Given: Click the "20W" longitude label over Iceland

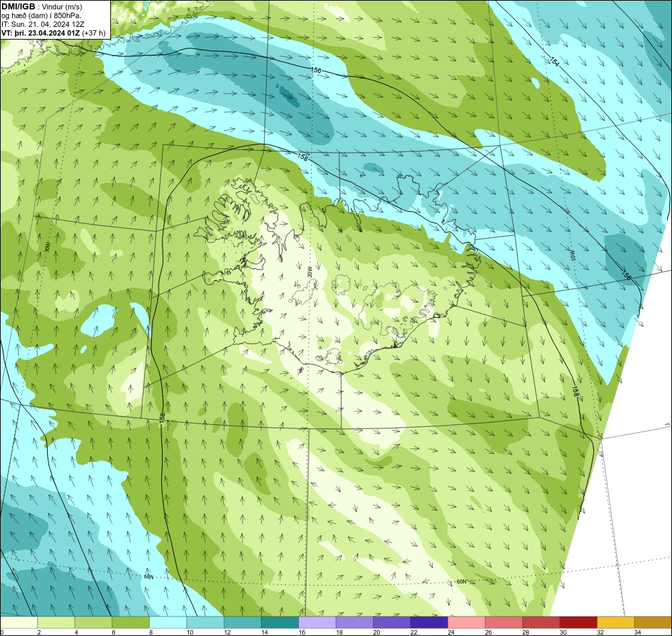Looking at the screenshot, I should click(309, 271).
